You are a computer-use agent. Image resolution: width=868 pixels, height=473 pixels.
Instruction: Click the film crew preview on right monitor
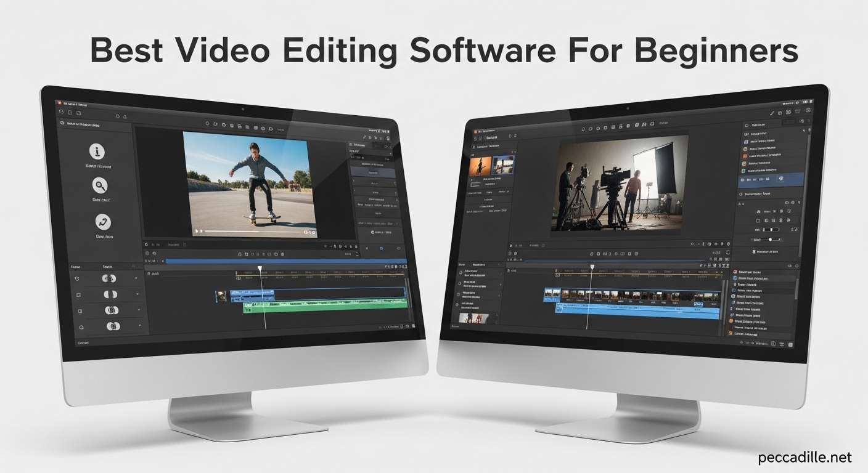click(x=620, y=183)
